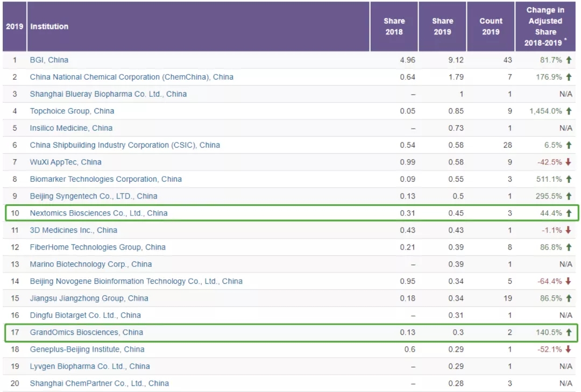
Task: Open 3D Medicines Inc., China link
Action: click(73, 231)
